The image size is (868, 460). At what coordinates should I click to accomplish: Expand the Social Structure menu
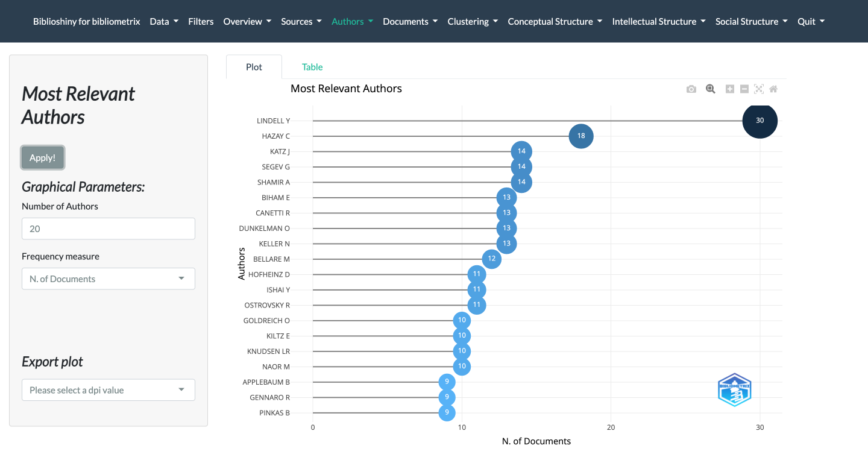coord(752,21)
